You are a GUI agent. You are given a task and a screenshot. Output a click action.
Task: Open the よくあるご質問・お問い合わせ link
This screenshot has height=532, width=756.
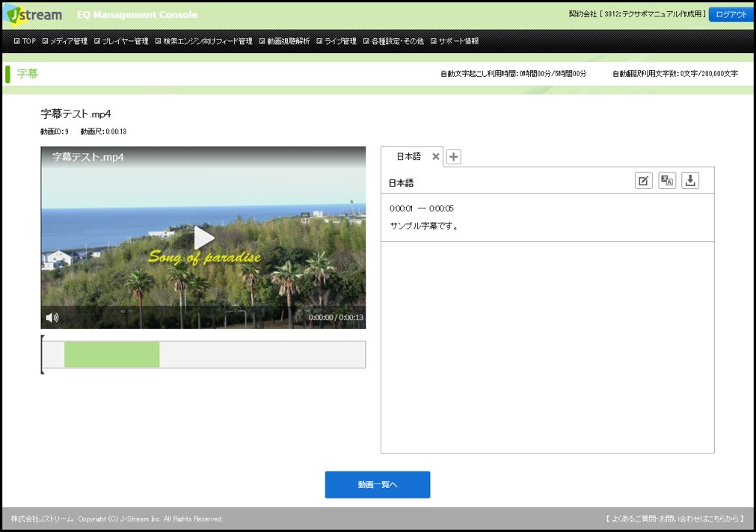tap(675, 519)
